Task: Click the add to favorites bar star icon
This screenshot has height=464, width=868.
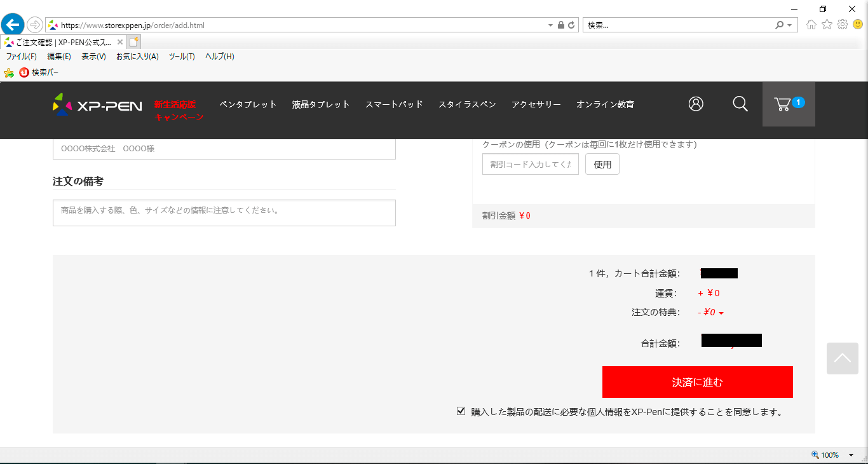Action: (x=9, y=72)
